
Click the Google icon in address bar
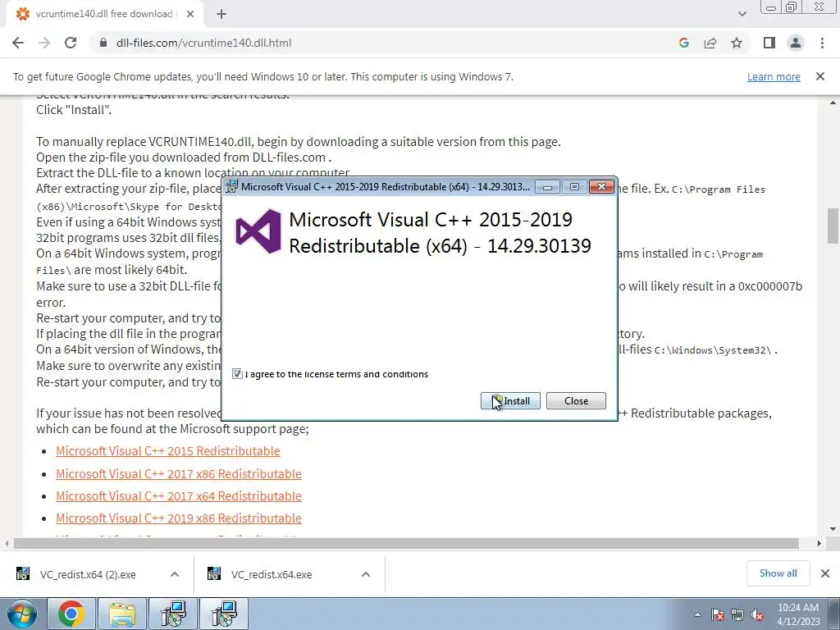point(683,43)
